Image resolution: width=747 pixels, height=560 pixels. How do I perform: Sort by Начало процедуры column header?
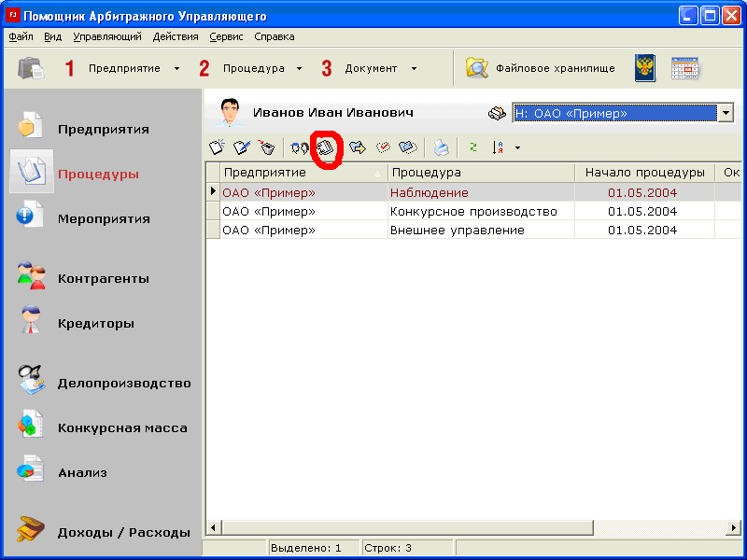click(644, 173)
